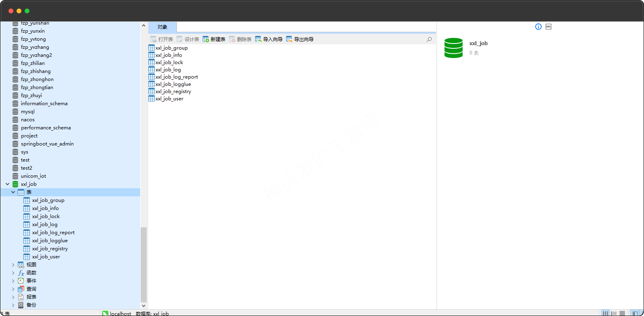The image size is (644, 316).
Task: Select the 备份 backup icon
Action: click(21, 305)
